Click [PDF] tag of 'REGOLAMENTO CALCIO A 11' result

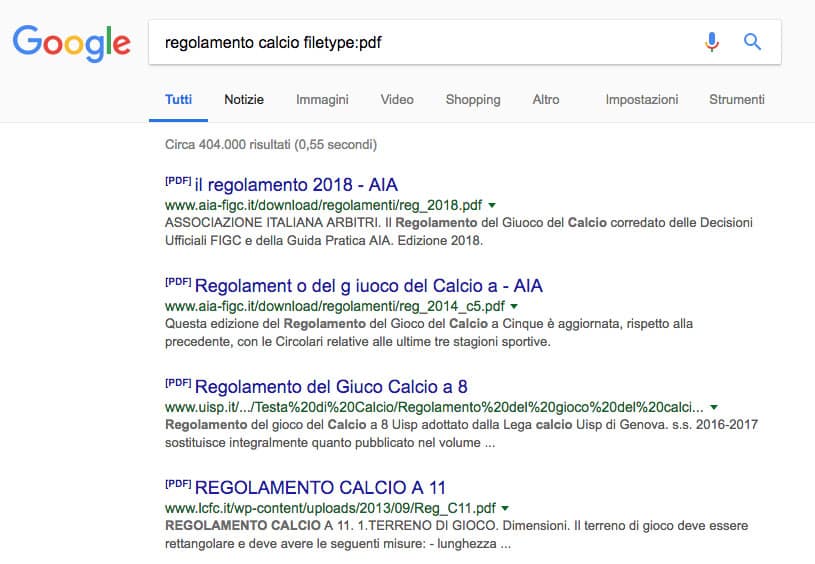click(x=178, y=483)
